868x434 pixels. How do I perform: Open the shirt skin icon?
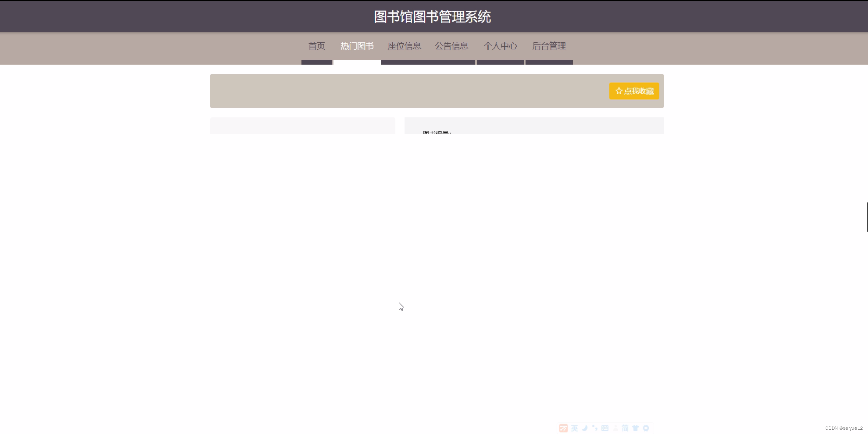click(635, 428)
